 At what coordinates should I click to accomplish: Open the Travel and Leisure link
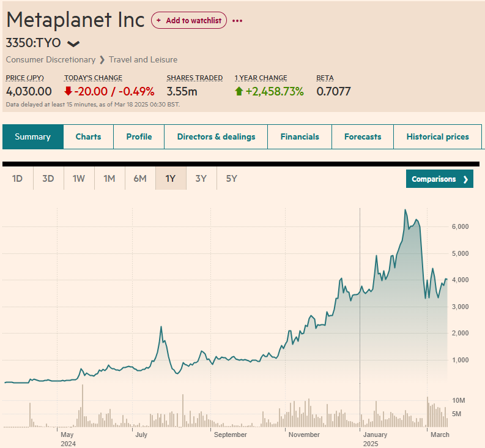point(143,59)
